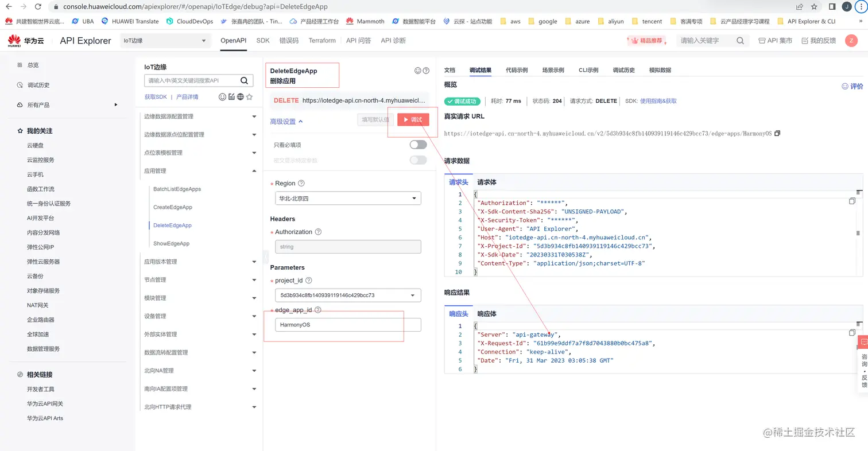Click the help icon next to Authorization label

318,232
